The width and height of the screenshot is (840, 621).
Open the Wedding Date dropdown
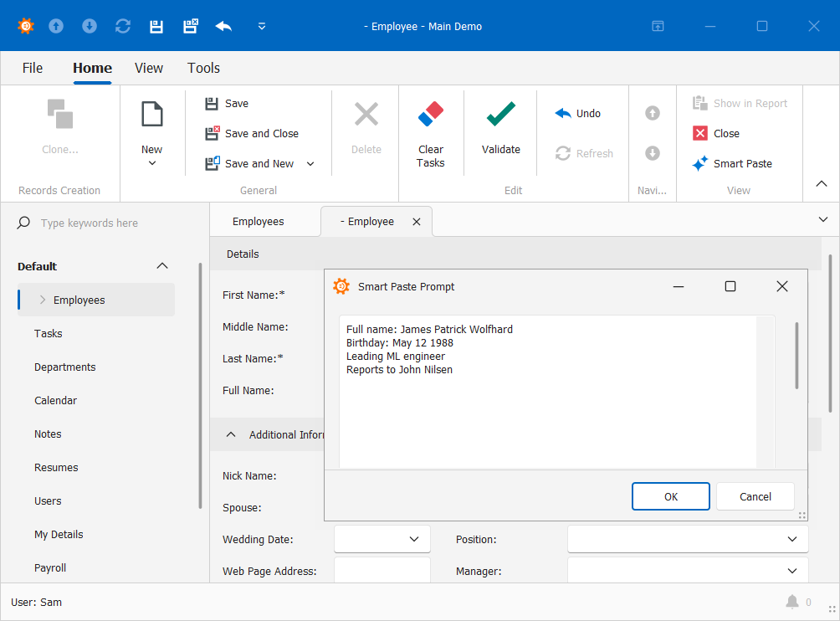pos(414,539)
